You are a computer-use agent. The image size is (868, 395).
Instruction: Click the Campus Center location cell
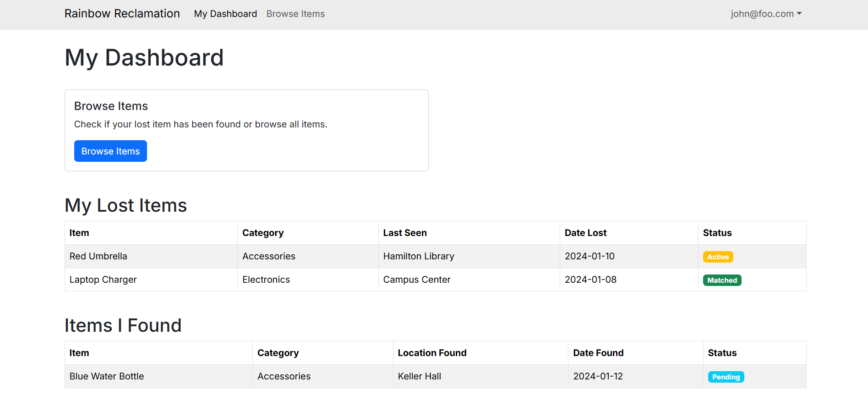click(x=417, y=280)
